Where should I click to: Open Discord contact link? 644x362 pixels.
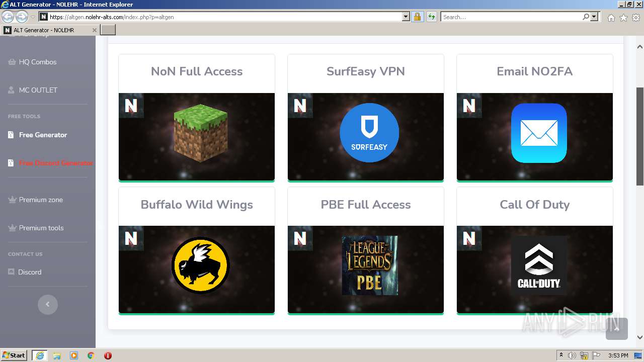(x=30, y=272)
